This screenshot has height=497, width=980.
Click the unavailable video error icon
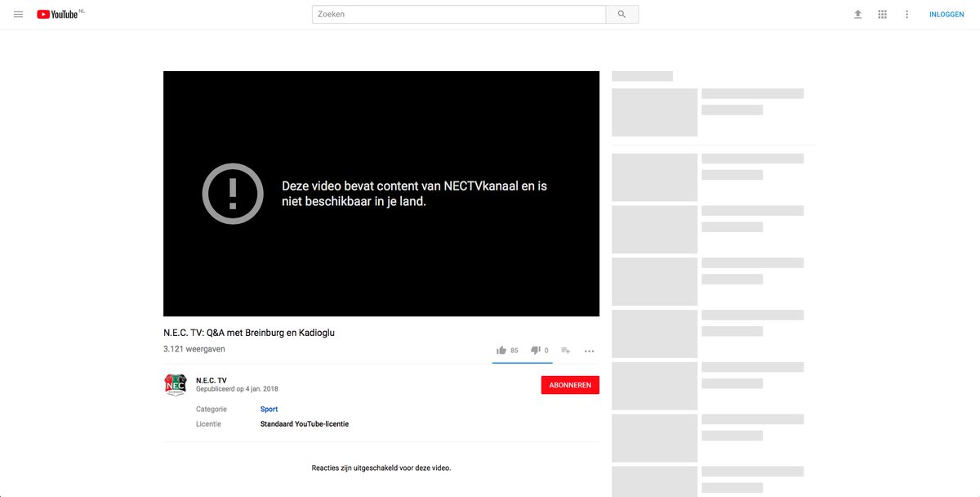233,194
